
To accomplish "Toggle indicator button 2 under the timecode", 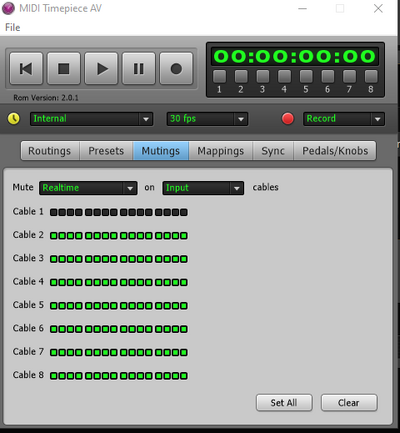I will (241, 76).
